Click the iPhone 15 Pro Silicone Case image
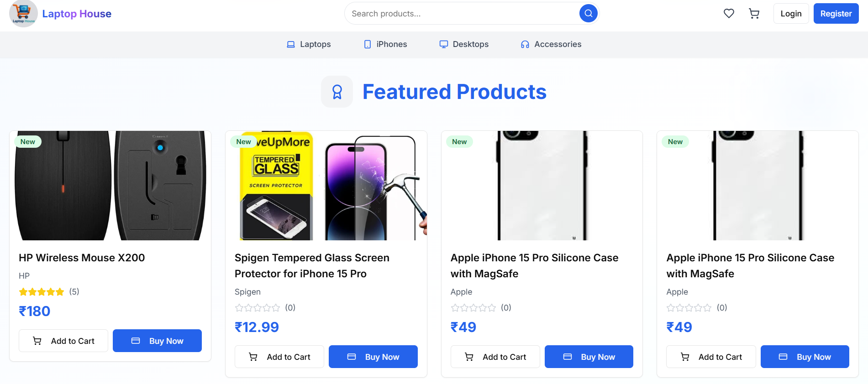The width and height of the screenshot is (868, 384). pyautogui.click(x=542, y=186)
